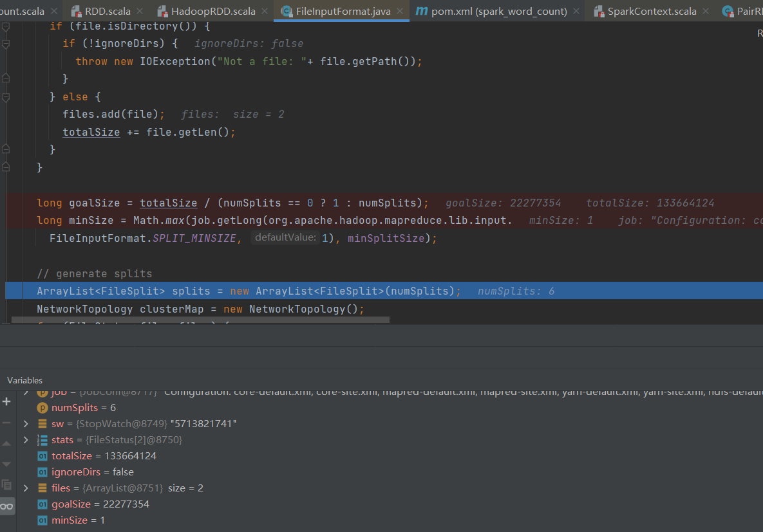Click the highlighted ArrayList<FileSplit> splits line
The height and width of the screenshot is (532, 763).
click(x=384, y=291)
